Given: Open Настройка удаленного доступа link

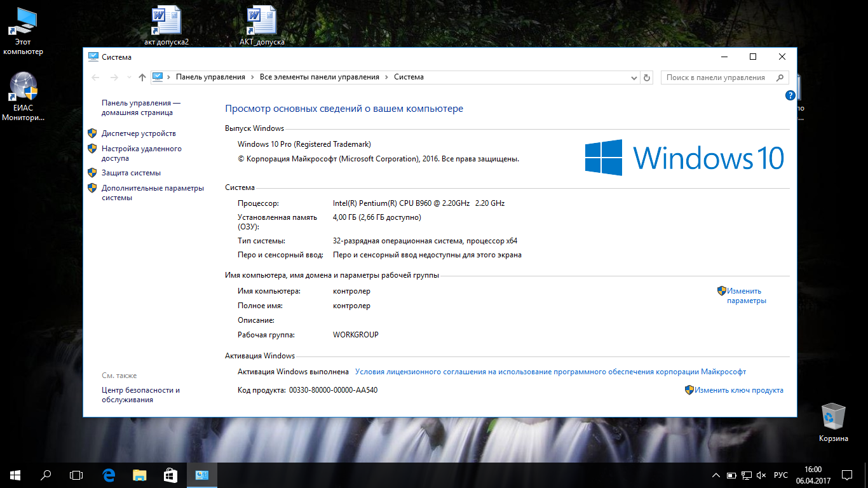Looking at the screenshot, I should [142, 154].
